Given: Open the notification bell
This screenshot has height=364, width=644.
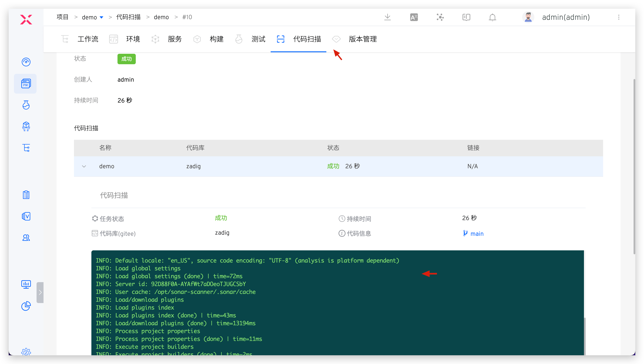Looking at the screenshot, I should coord(492,17).
